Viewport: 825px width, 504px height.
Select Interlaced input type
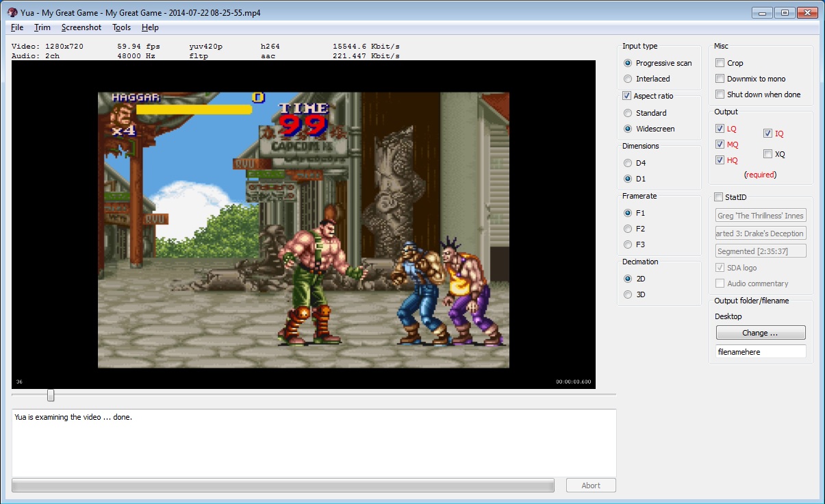point(628,79)
